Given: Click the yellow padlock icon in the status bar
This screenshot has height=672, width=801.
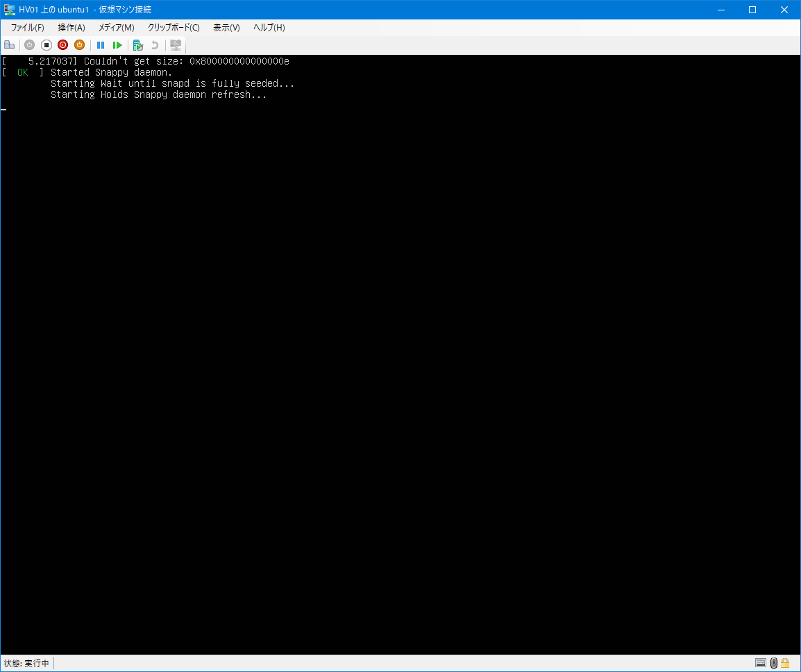Looking at the screenshot, I should tap(785, 663).
